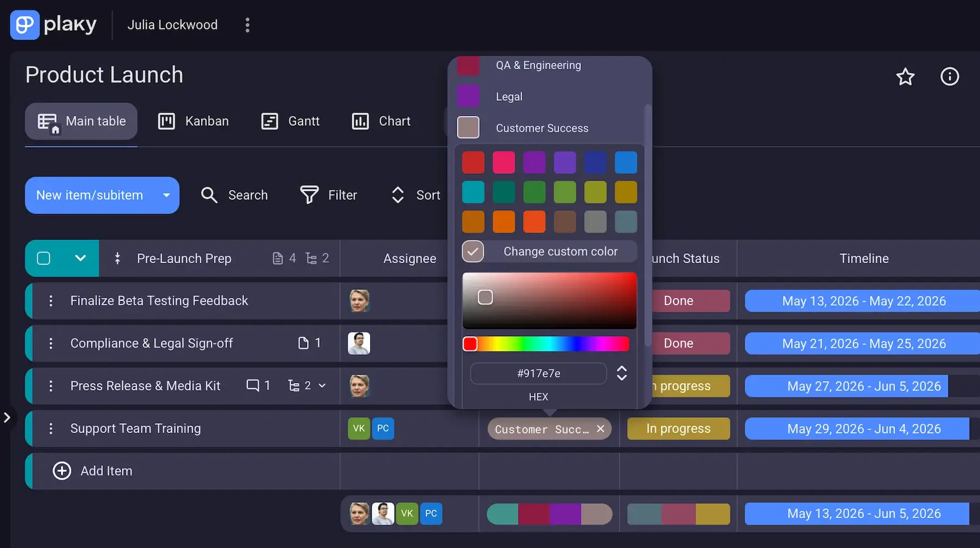Click inside the saturation gradient picker area

[x=549, y=301]
